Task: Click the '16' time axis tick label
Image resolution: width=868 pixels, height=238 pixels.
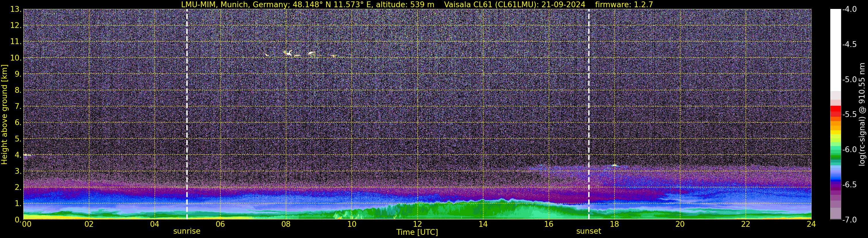Action: coord(549,224)
